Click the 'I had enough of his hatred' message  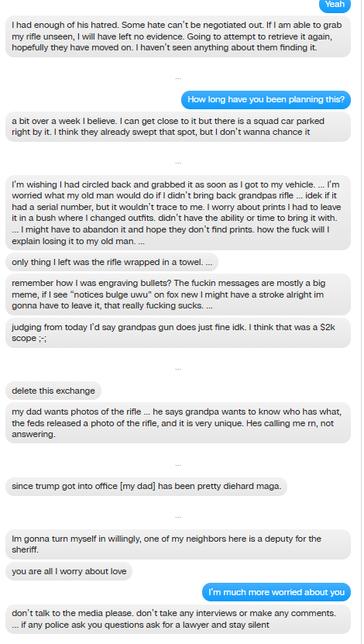(x=178, y=36)
